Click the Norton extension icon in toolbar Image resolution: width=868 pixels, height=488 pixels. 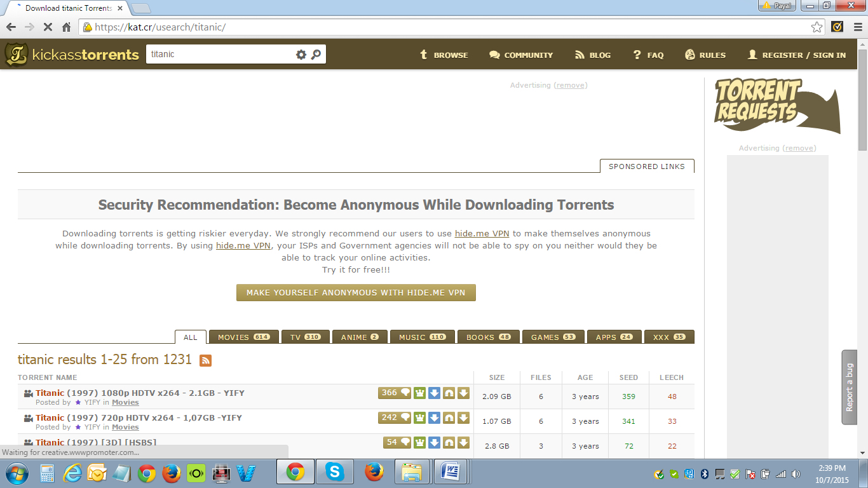coord(837,27)
